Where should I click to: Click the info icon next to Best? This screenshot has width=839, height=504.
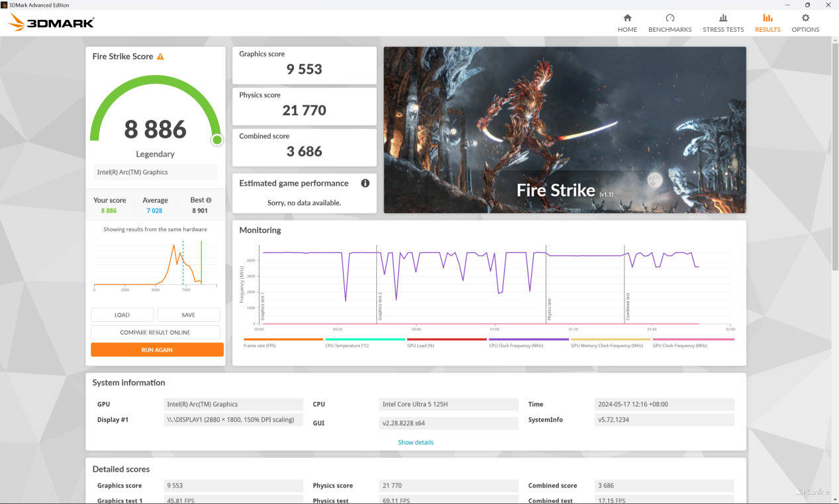click(x=209, y=200)
